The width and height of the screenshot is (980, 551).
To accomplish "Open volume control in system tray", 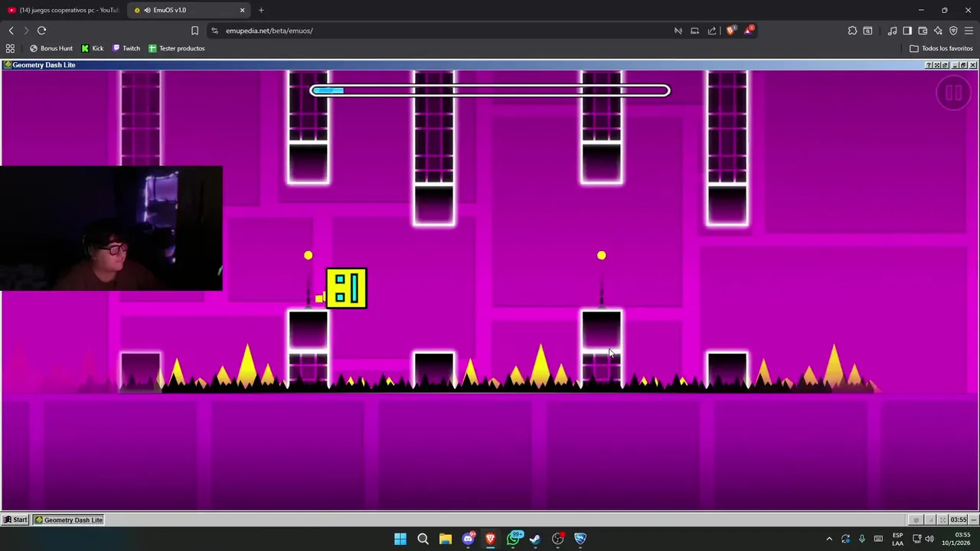I will click(x=929, y=539).
